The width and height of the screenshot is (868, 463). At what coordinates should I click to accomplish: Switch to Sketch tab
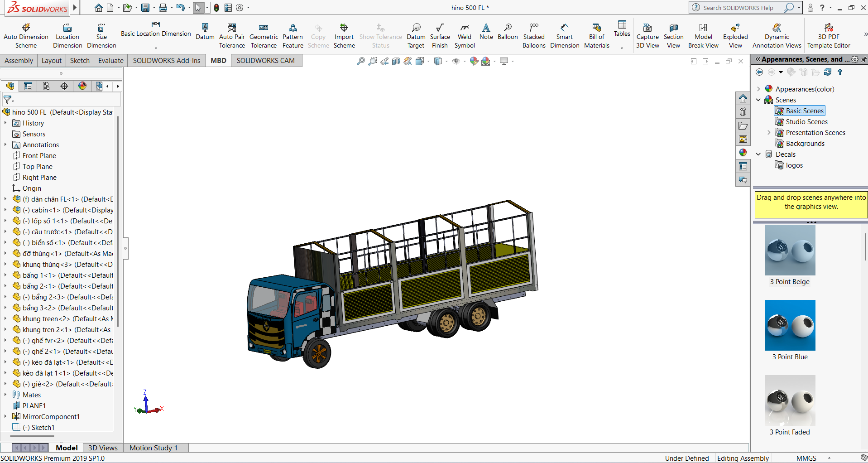(80, 61)
